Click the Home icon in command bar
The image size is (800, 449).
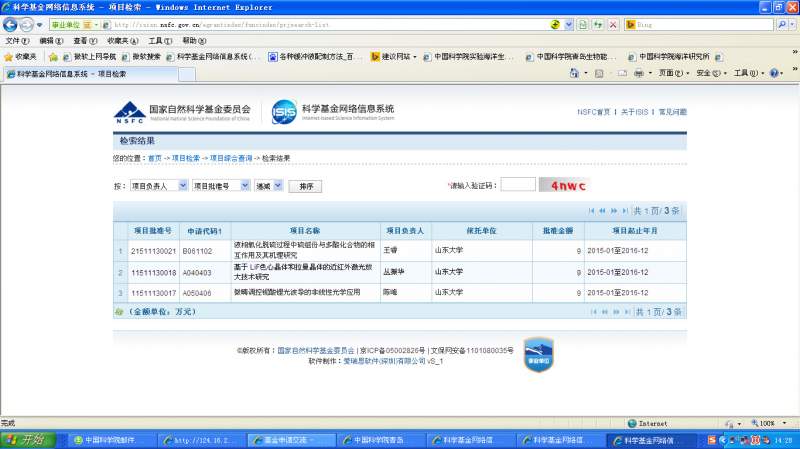(x=574, y=73)
